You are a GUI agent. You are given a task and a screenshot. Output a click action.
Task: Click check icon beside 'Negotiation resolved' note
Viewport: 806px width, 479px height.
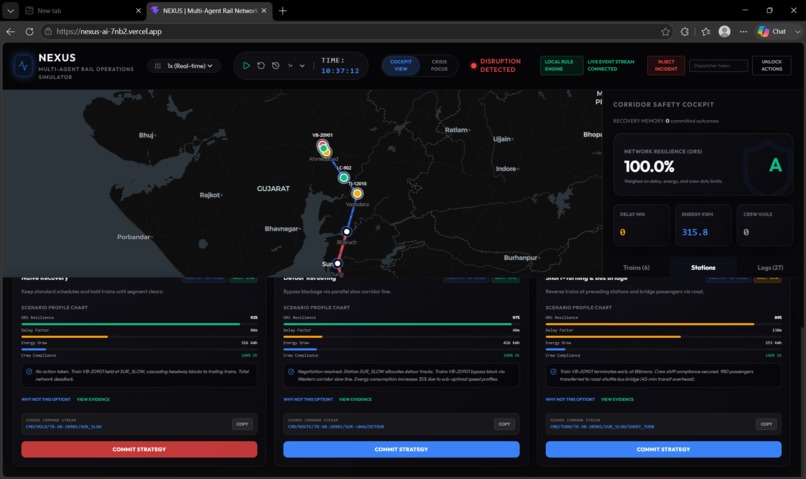pyautogui.click(x=291, y=372)
